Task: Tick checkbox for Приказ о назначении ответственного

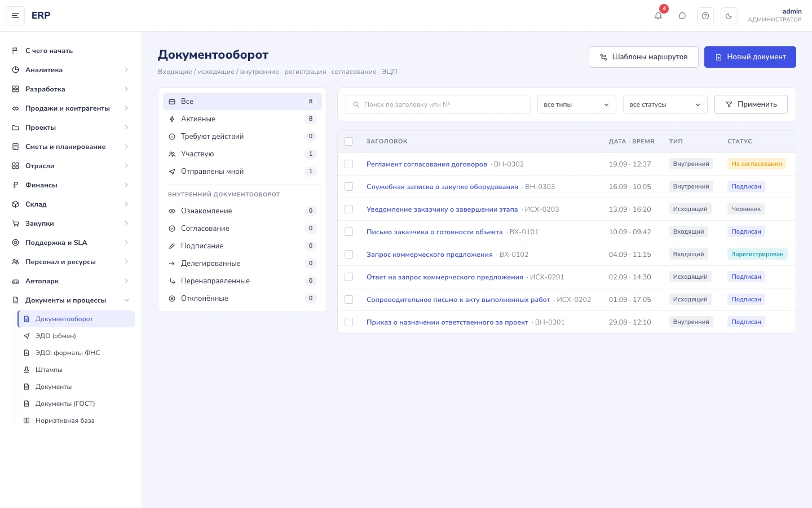Action: [x=348, y=322]
